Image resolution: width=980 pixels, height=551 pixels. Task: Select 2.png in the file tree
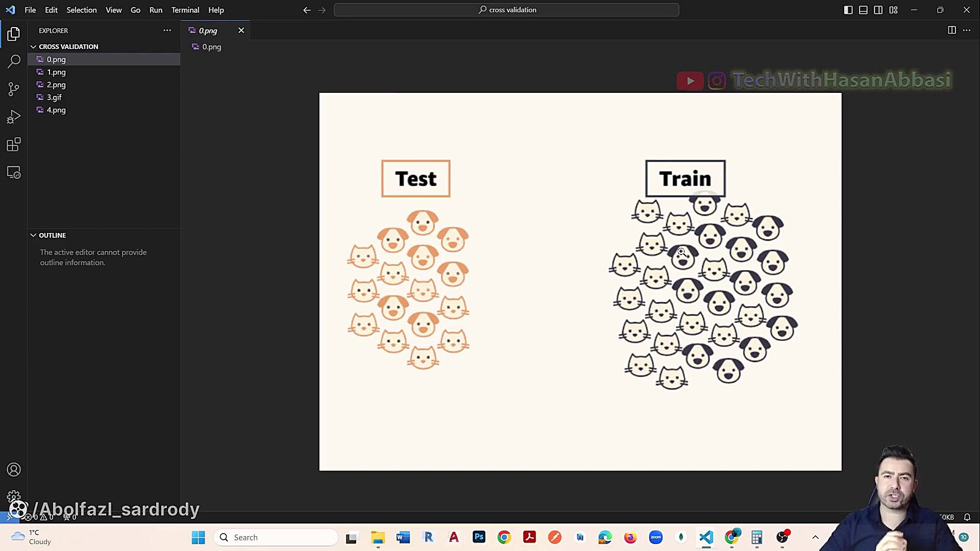point(104,85)
